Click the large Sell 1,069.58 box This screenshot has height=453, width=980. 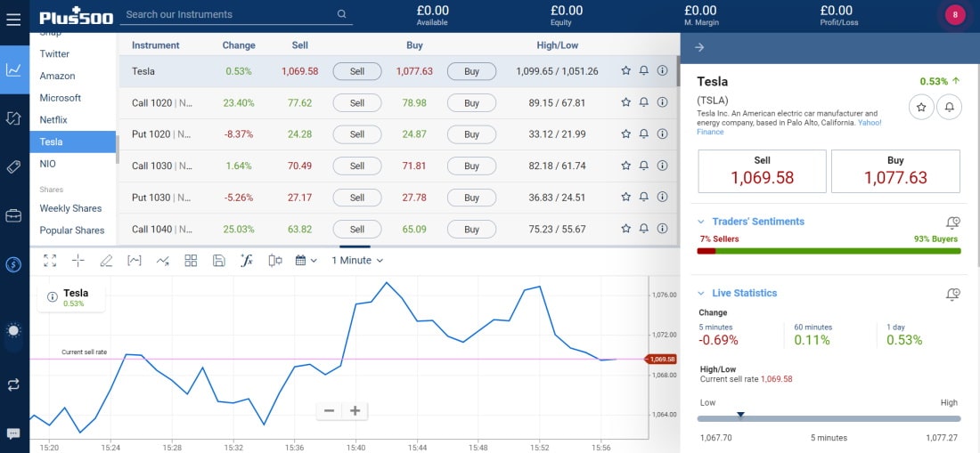(762, 171)
